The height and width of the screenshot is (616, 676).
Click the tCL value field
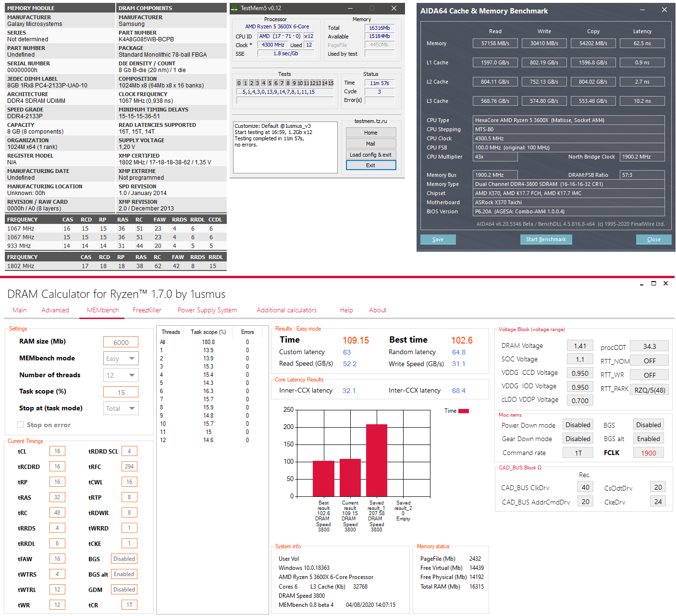[57, 451]
